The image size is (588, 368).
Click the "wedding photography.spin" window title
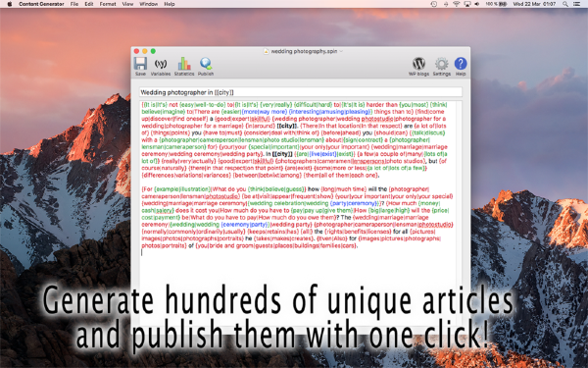coord(304,51)
